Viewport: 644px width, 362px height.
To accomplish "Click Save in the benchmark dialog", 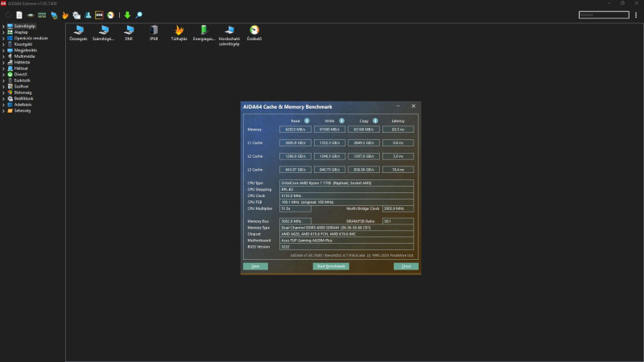I will [255, 266].
